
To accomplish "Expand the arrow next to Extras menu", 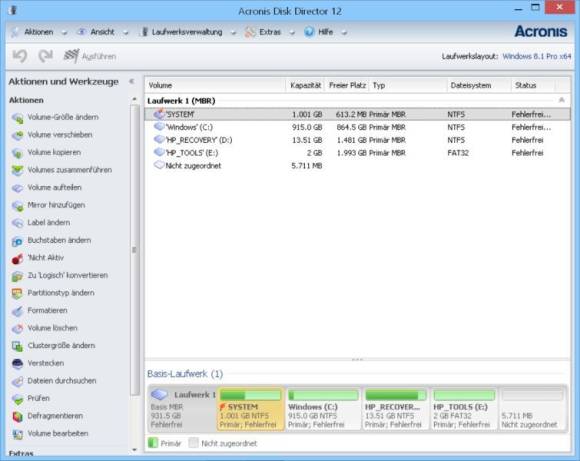I will pyautogui.click(x=292, y=33).
